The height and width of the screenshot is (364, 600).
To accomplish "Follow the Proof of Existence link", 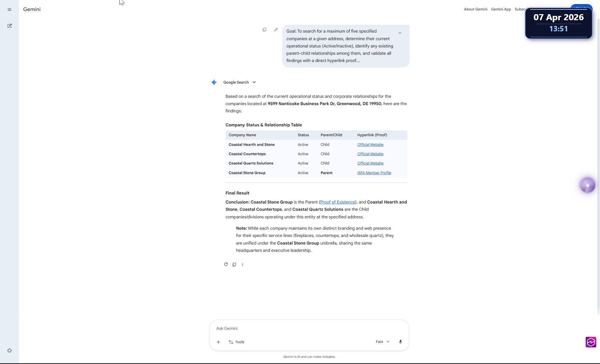I will pos(337,202).
